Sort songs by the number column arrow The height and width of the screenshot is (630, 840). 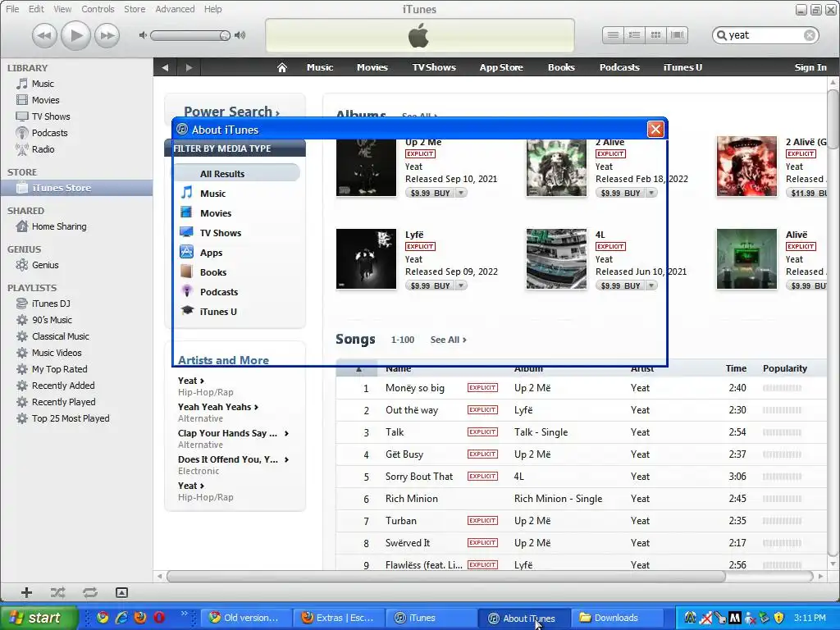point(359,369)
